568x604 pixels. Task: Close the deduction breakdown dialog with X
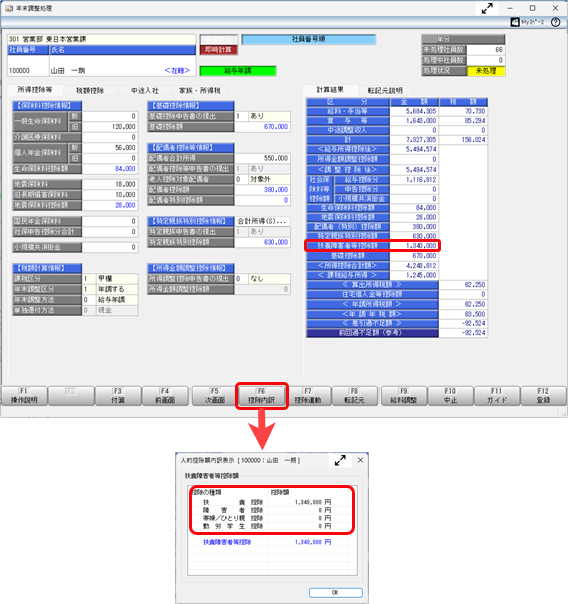pyautogui.click(x=360, y=460)
